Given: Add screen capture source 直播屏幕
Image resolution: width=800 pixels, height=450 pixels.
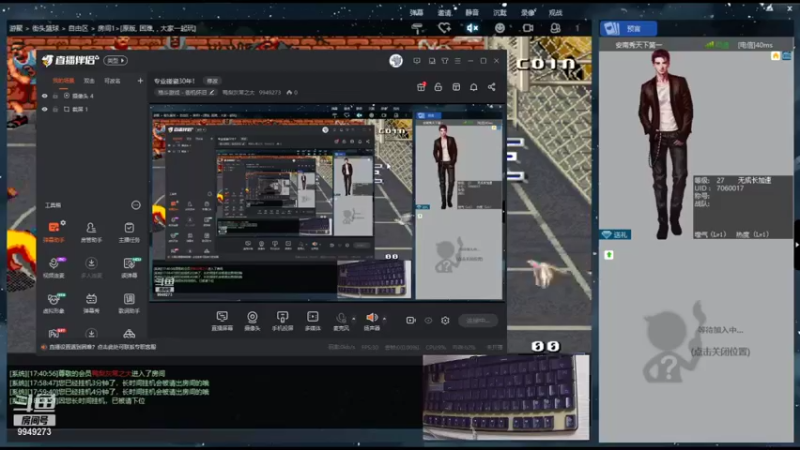Looking at the screenshot, I should pos(222,321).
